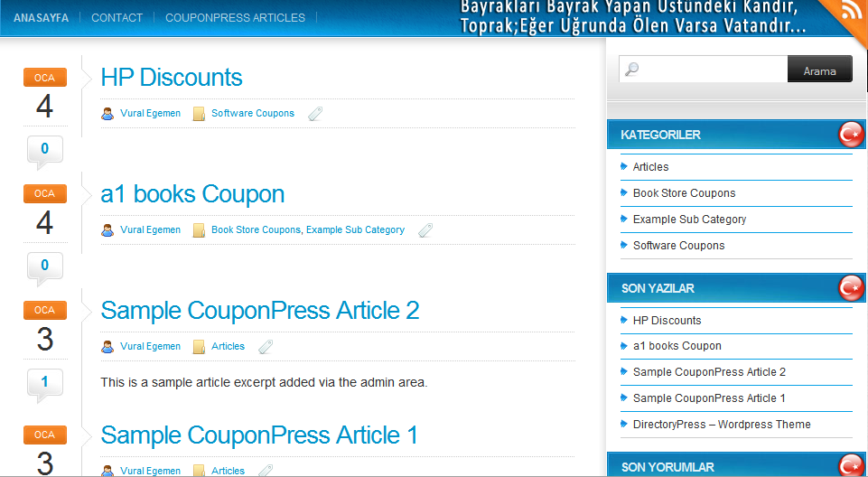Open Sample CouponPress Article 2 title
Image resolution: width=868 pixels, height=477 pixels.
260,311
